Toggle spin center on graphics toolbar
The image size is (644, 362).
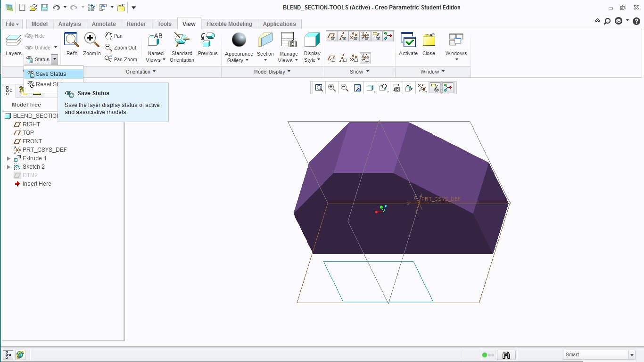447,88
